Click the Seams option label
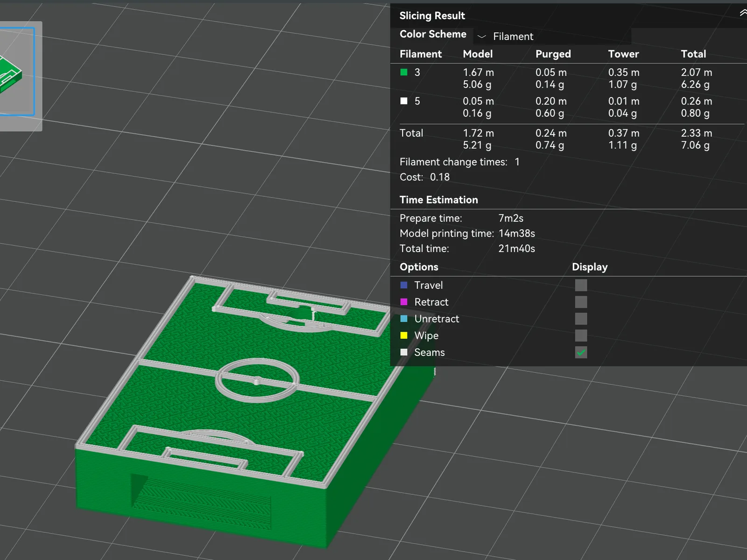The width and height of the screenshot is (747, 560). tap(430, 352)
